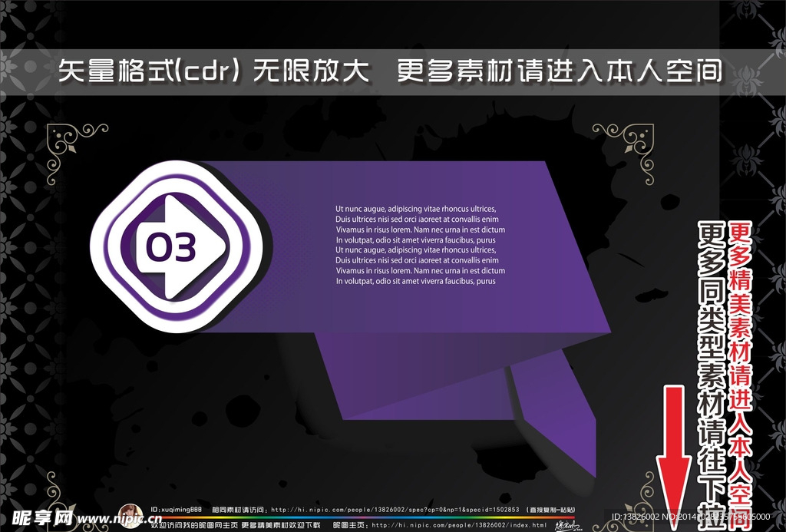This screenshot has height=532, width=786.
Task: Click the red vertical 更多精美素材请进入本人空间 text
Action: (740, 375)
